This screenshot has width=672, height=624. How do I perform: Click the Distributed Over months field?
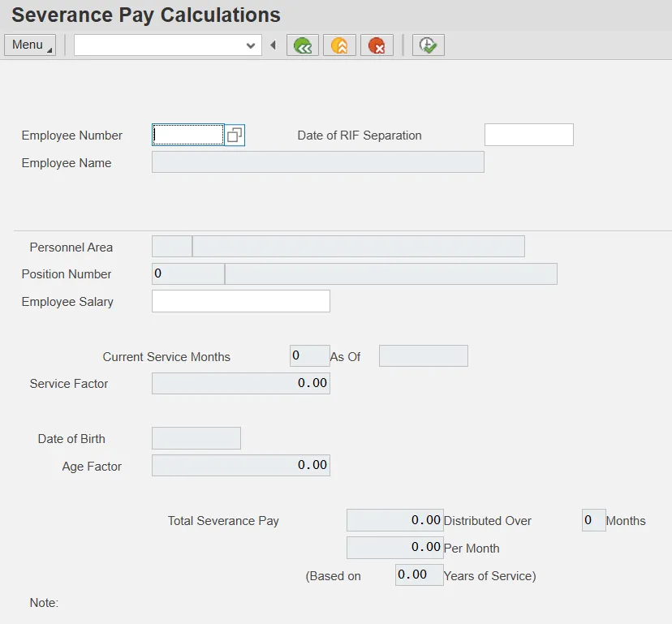click(593, 520)
